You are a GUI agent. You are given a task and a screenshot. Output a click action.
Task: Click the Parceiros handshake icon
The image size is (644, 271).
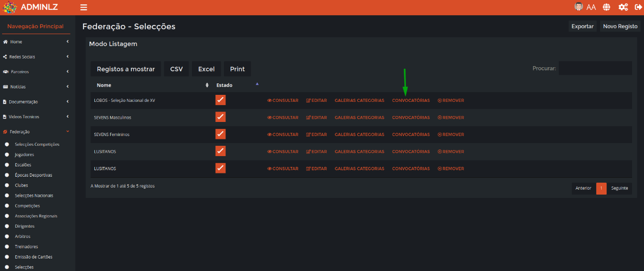6,72
